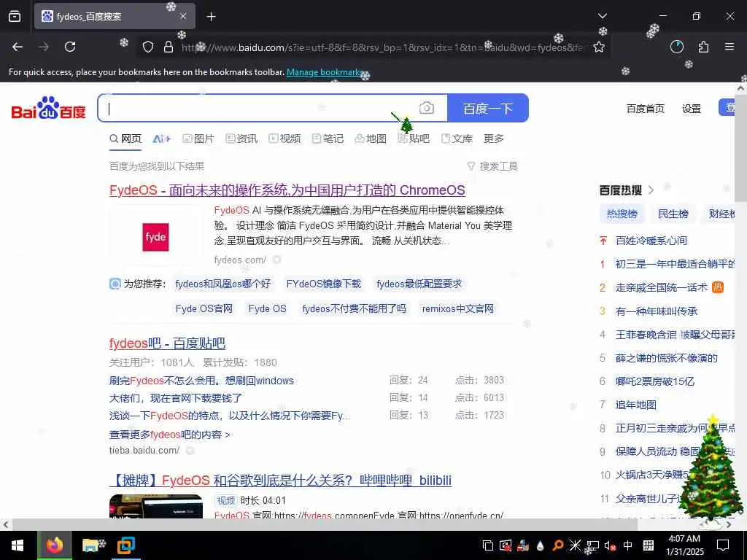Viewport: 747px width, 560px height.
Task: Switch to the AI+ tab
Action: click(161, 139)
